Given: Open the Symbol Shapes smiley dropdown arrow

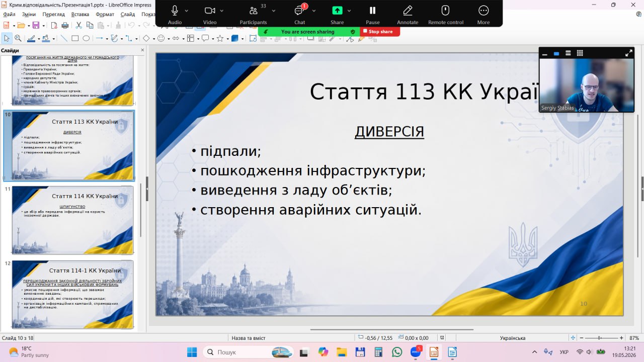Looking at the screenshot, I should 168,38.
